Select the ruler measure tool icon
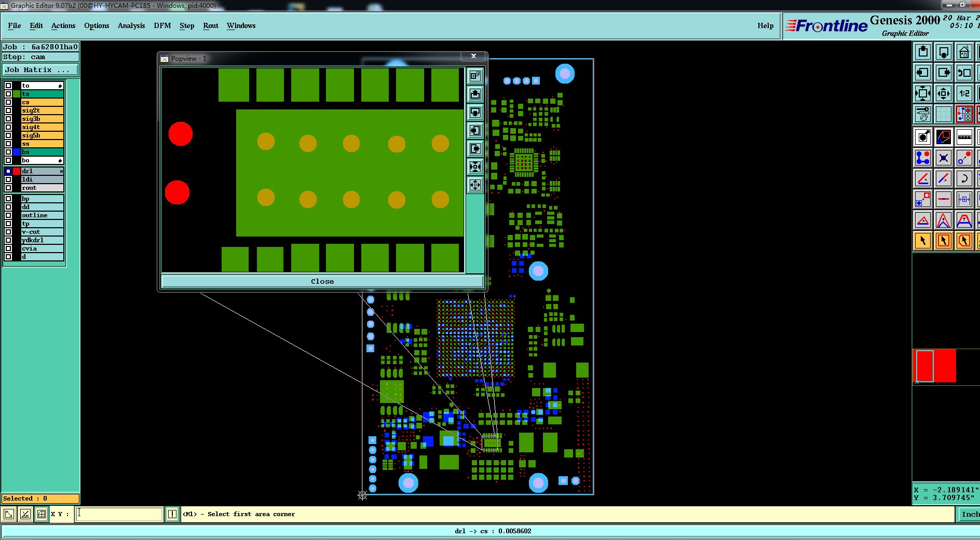The image size is (980, 540). 964,137
